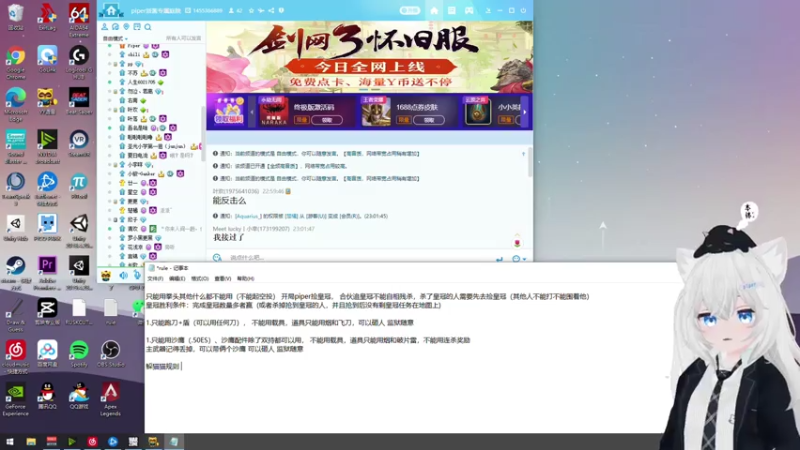Open Notepad 文件(F) menu
Screen dimensions: 800x450
[155, 279]
